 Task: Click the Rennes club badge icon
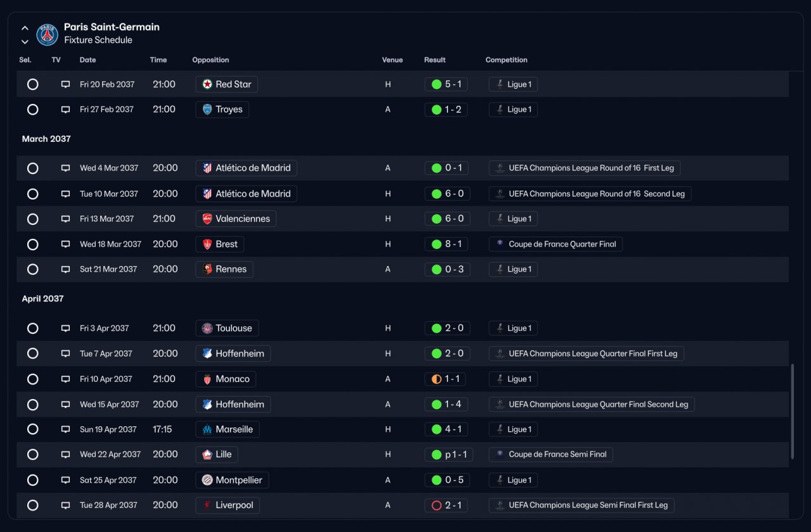click(x=207, y=269)
